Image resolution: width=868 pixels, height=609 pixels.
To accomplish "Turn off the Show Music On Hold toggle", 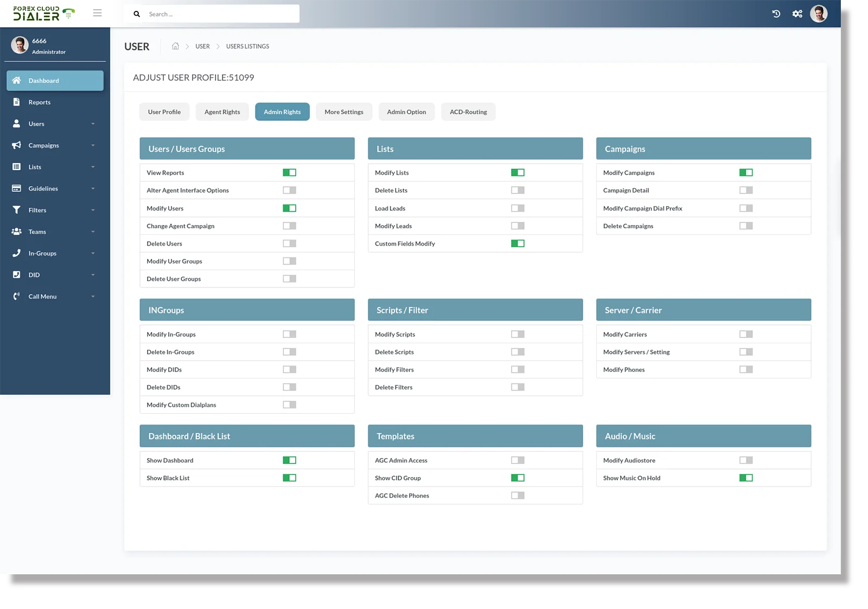I will [746, 477].
